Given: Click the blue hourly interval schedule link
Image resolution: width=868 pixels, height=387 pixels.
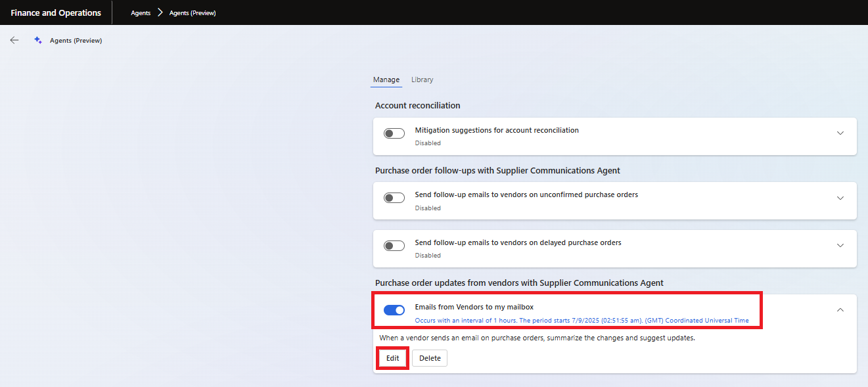Looking at the screenshot, I should [x=582, y=321].
